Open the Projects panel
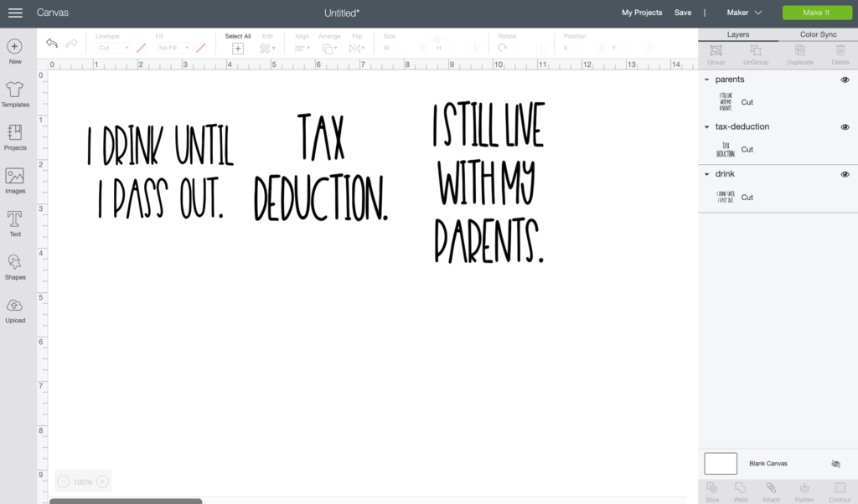 (x=15, y=137)
